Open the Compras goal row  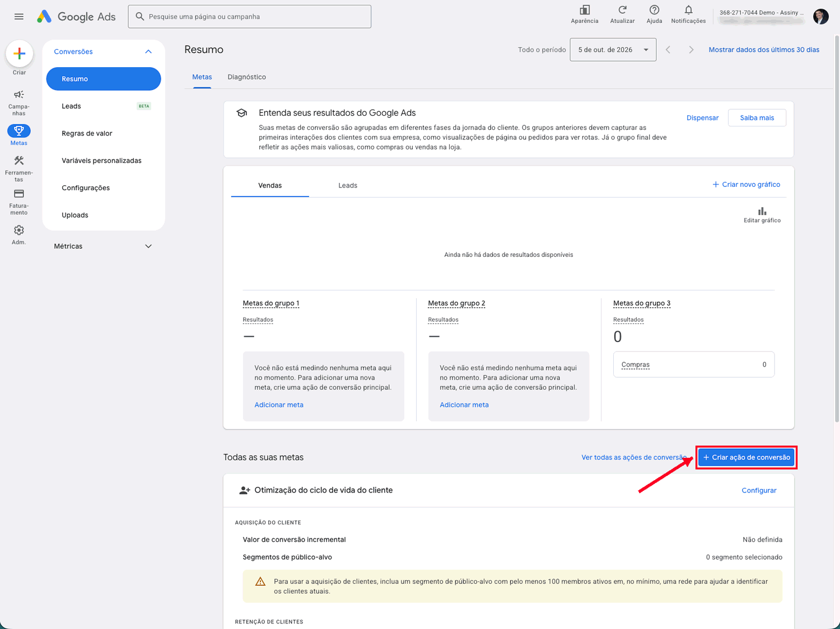coord(694,364)
